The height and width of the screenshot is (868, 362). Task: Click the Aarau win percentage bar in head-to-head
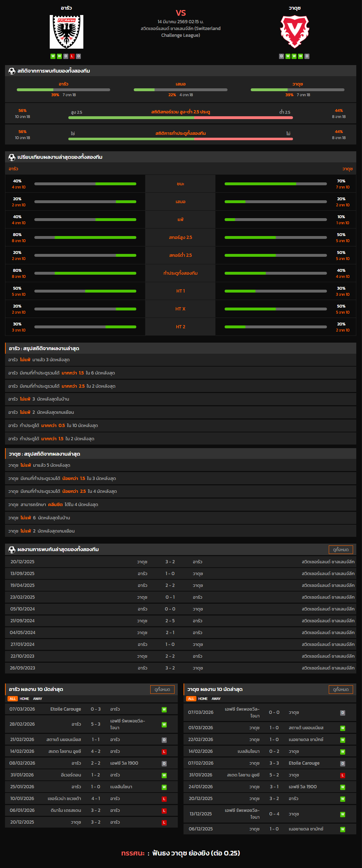(63, 90)
